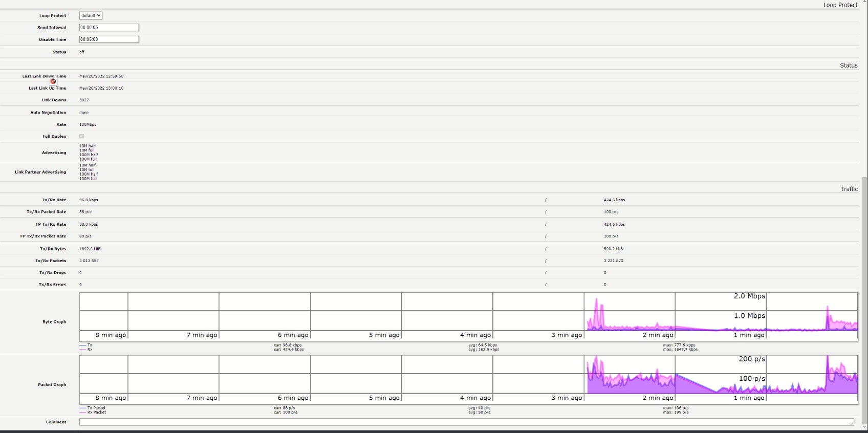This screenshot has width=868, height=433.
Task: Click the Disable Time input field
Action: (109, 39)
